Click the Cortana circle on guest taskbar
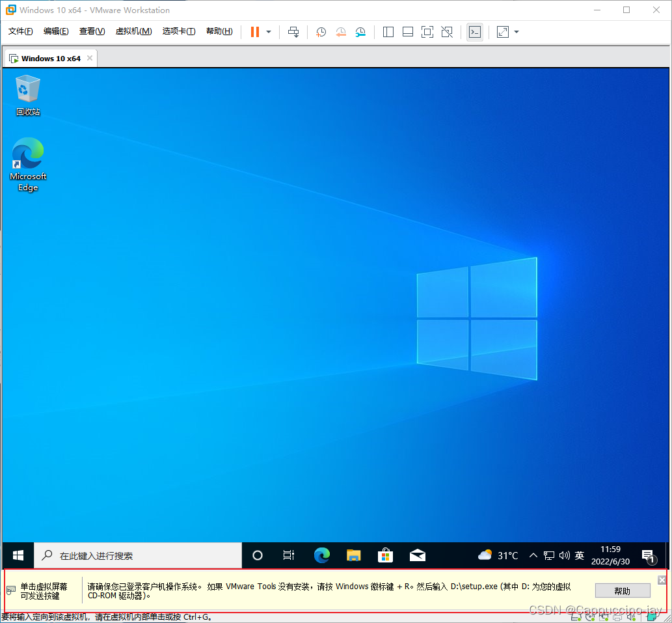The image size is (672, 623). coord(258,556)
